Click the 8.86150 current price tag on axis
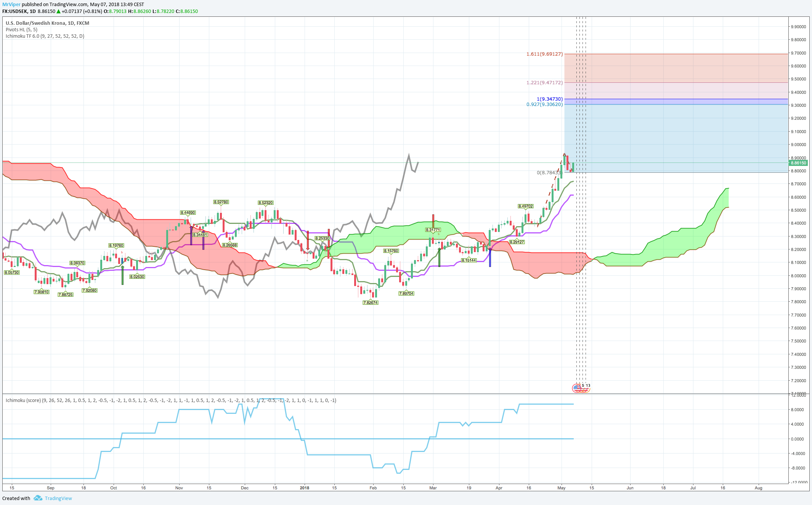The height and width of the screenshot is (505, 812). (798, 163)
